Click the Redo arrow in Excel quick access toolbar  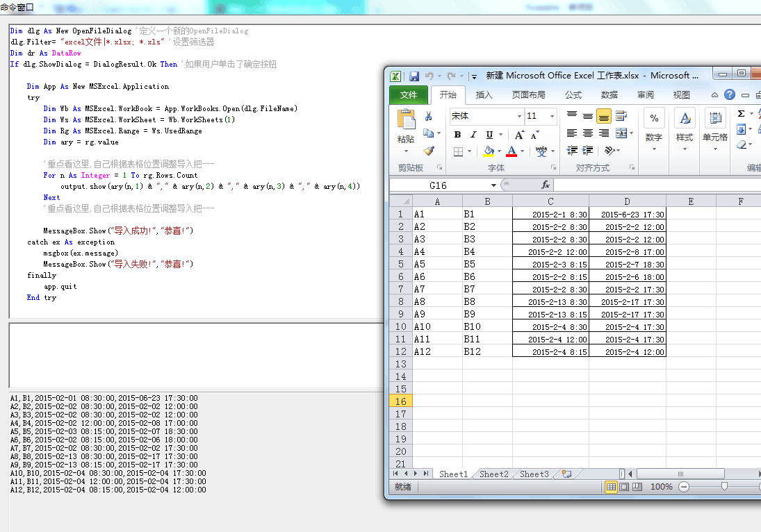(451, 76)
